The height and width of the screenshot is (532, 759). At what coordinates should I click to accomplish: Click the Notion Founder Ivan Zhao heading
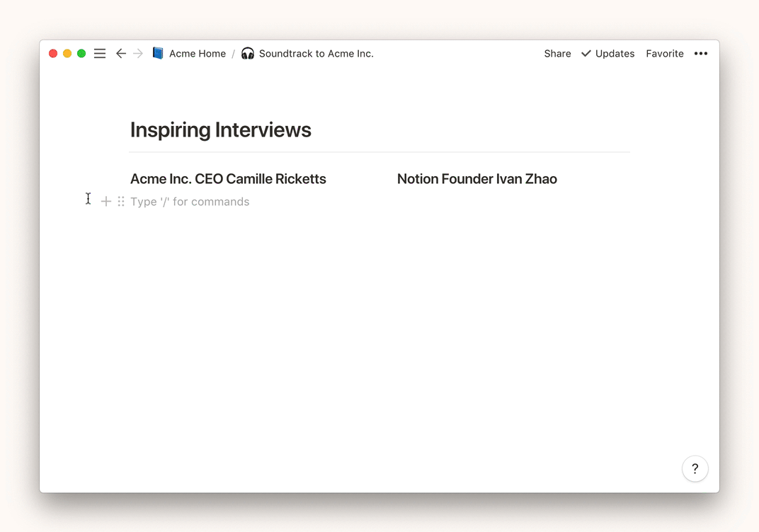(476, 179)
